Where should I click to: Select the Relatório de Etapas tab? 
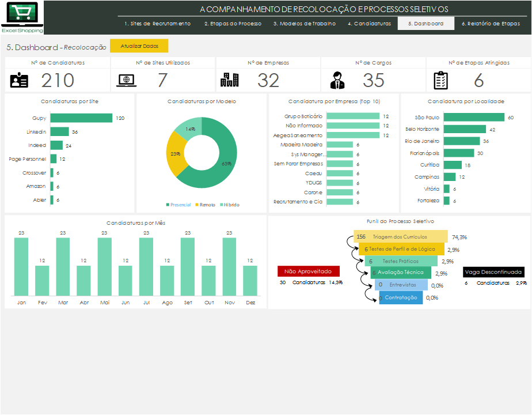(491, 24)
